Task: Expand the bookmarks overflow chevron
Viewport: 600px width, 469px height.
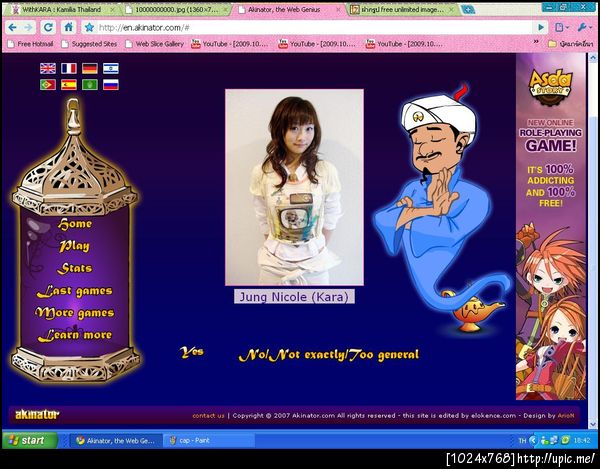Action: (x=536, y=42)
